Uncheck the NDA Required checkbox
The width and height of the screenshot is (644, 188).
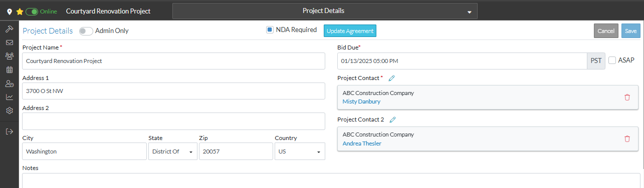270,30
